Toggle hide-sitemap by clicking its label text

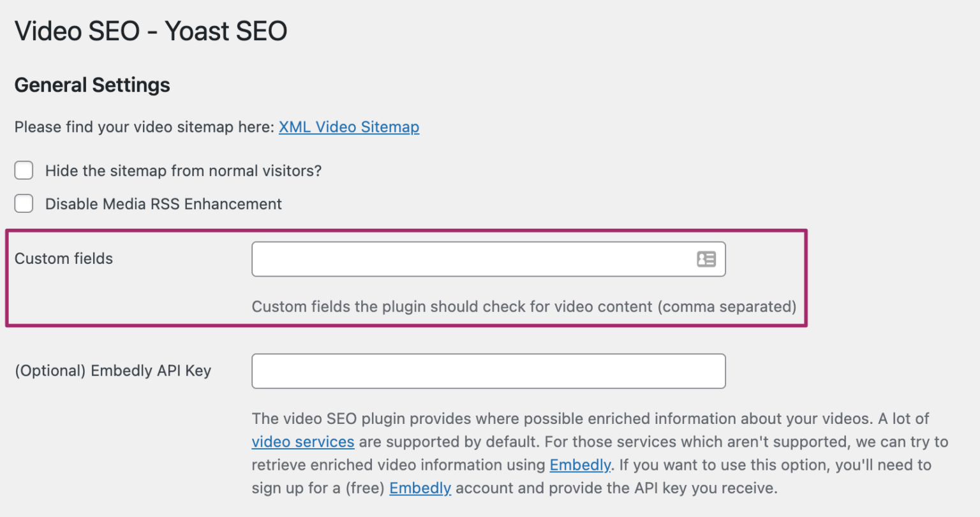pos(182,170)
